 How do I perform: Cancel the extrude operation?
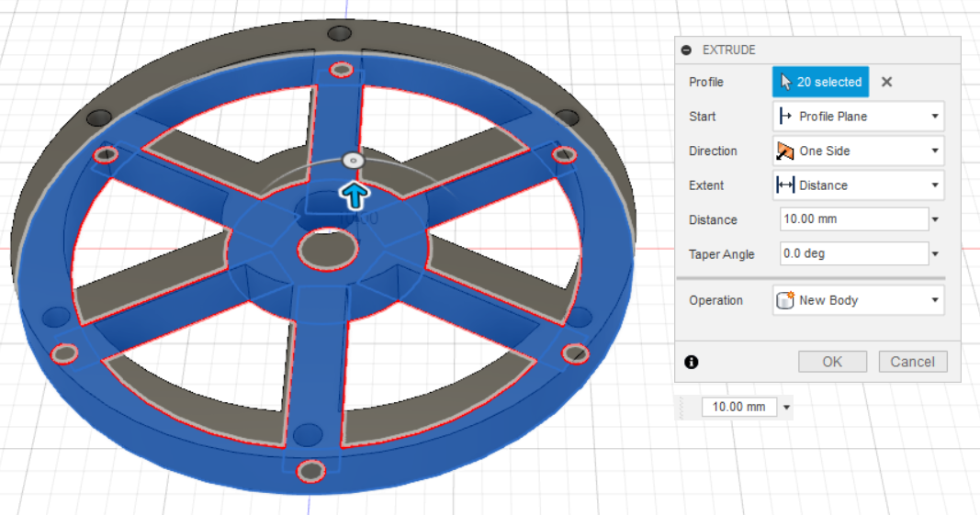click(913, 362)
